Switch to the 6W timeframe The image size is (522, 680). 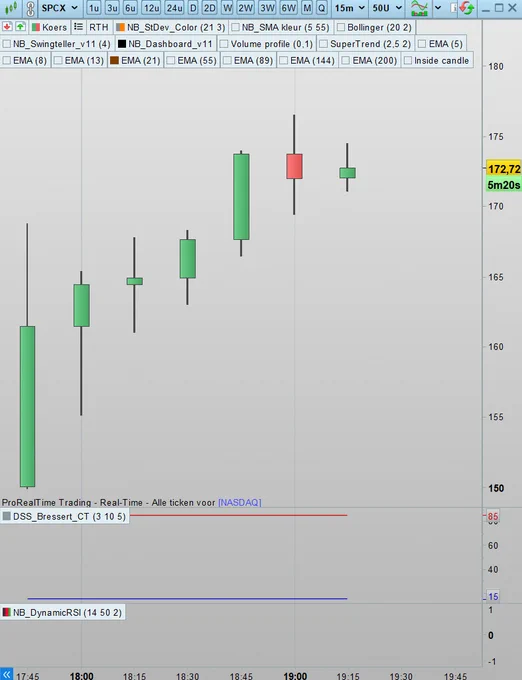(288, 8)
